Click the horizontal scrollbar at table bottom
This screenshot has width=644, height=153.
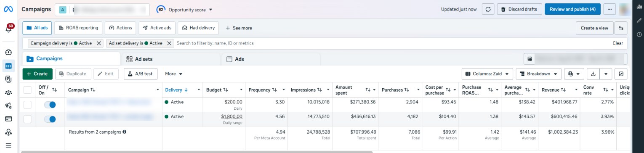(x=197, y=152)
